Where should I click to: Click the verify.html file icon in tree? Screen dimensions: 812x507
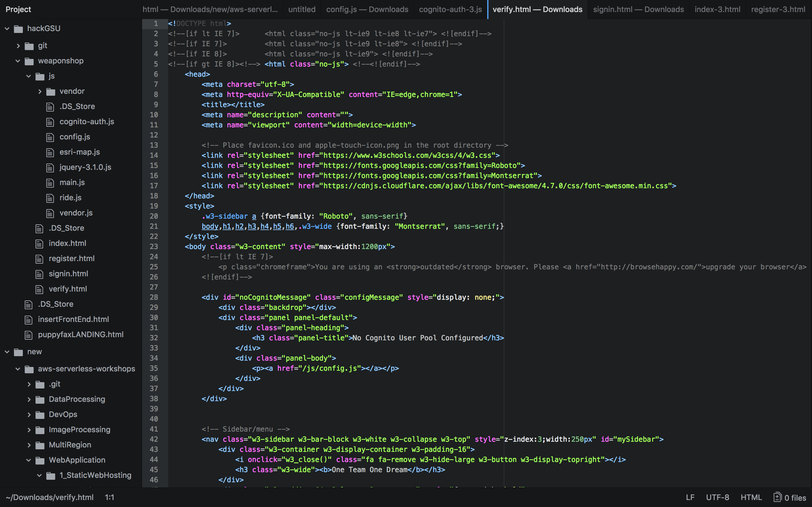(x=39, y=289)
